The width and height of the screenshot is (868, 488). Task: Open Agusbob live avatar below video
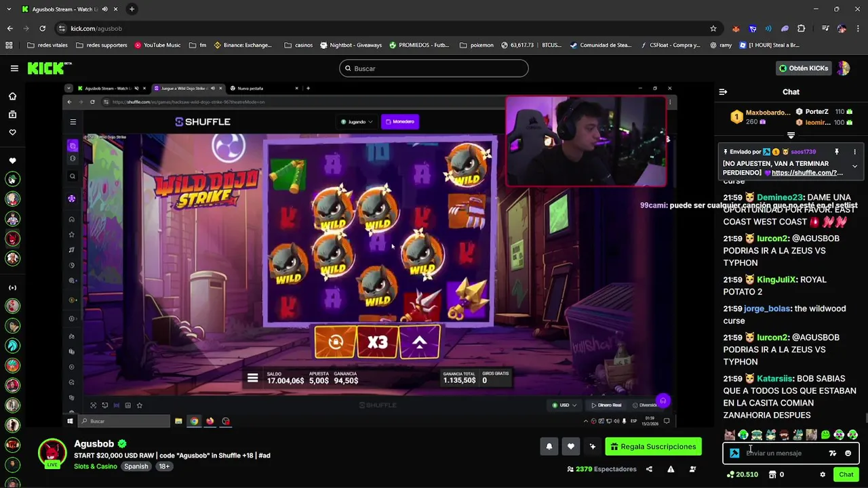(x=52, y=454)
